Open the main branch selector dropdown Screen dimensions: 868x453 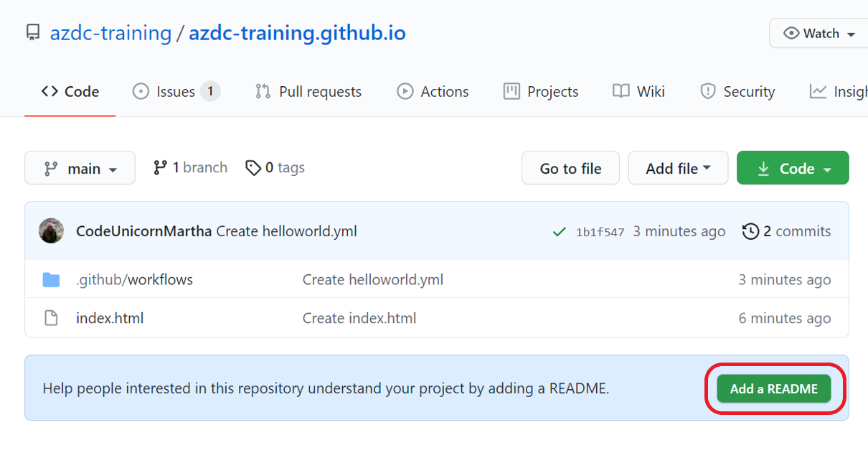click(x=80, y=167)
